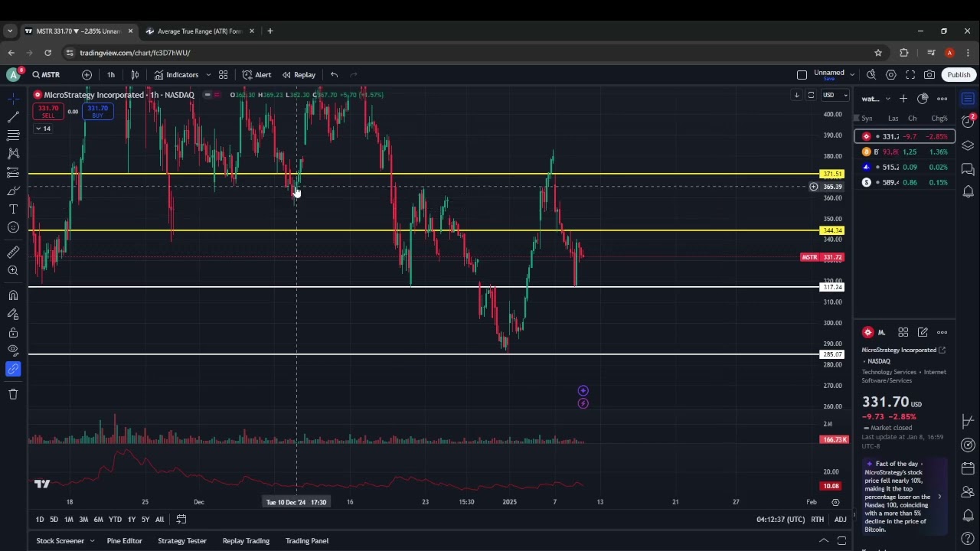Screen dimensions: 980x551
Task: Select the trend line drawing tool
Action: [13, 117]
